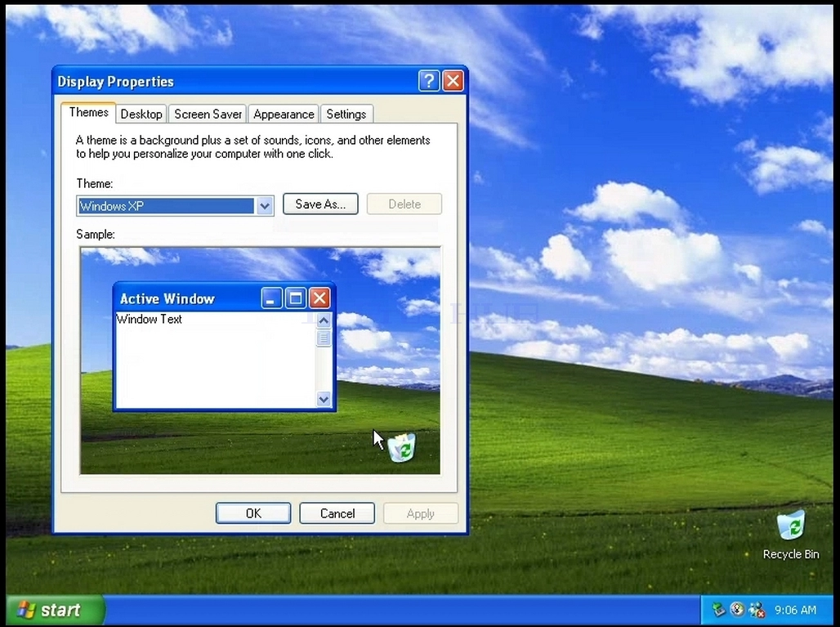The height and width of the screenshot is (627, 840).
Task: Click the Save As... button
Action: pyautogui.click(x=320, y=204)
